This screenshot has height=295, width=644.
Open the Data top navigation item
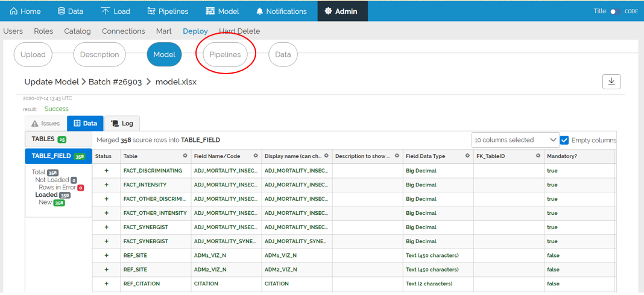pyautogui.click(x=71, y=11)
